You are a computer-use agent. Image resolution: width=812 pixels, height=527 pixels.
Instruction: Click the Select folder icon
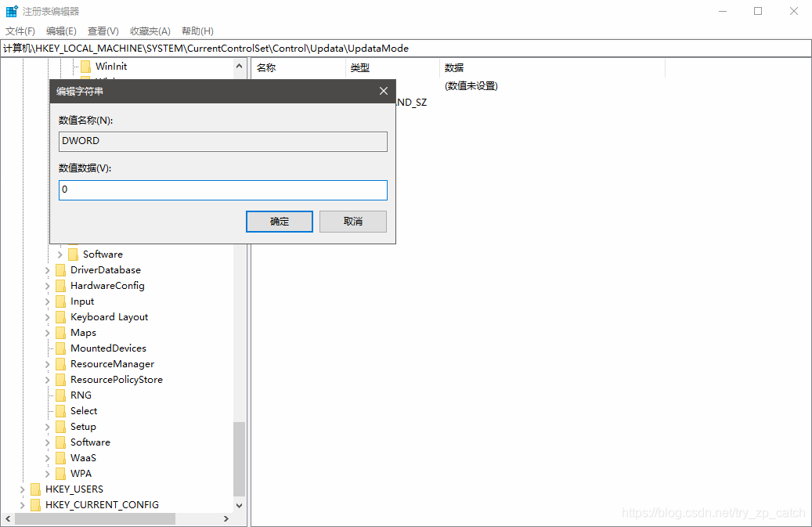click(60, 411)
